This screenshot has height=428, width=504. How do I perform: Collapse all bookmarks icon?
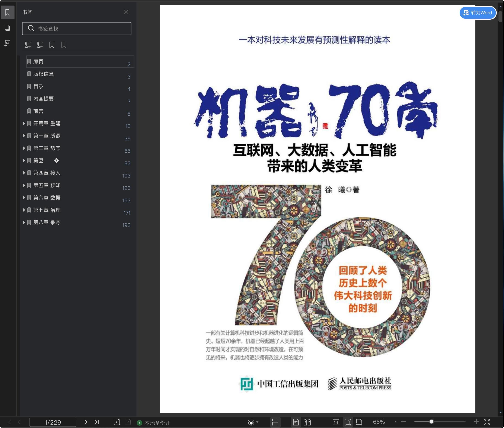pos(40,45)
